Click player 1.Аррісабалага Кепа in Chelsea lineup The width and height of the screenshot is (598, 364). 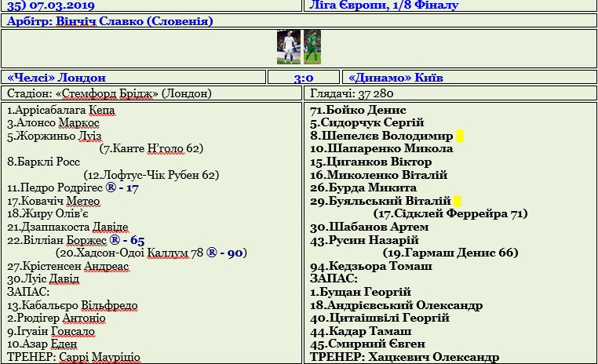(60, 110)
